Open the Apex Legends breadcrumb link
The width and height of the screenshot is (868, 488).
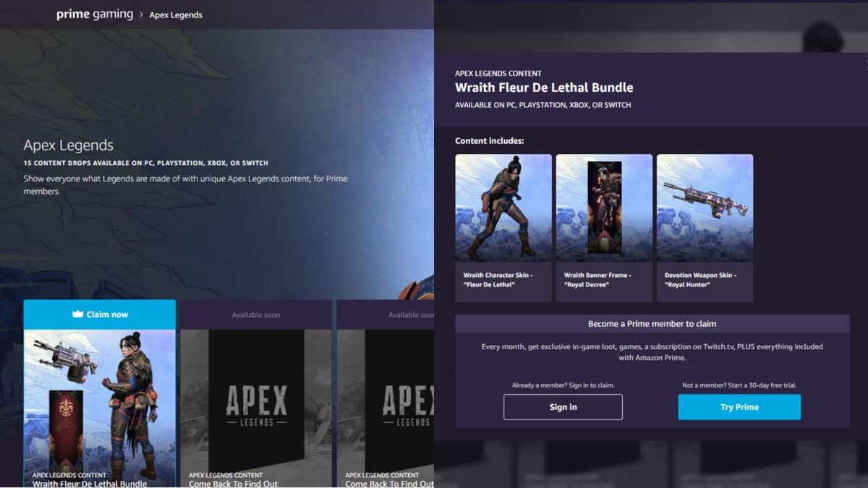(x=175, y=14)
